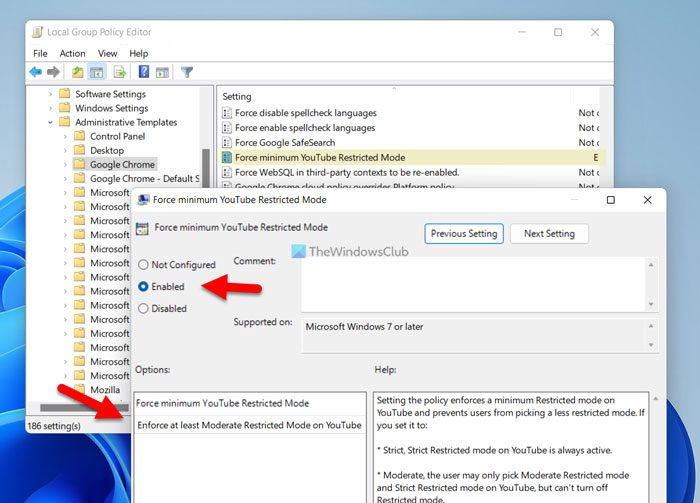Click the Up one level folder icon

[x=78, y=71]
